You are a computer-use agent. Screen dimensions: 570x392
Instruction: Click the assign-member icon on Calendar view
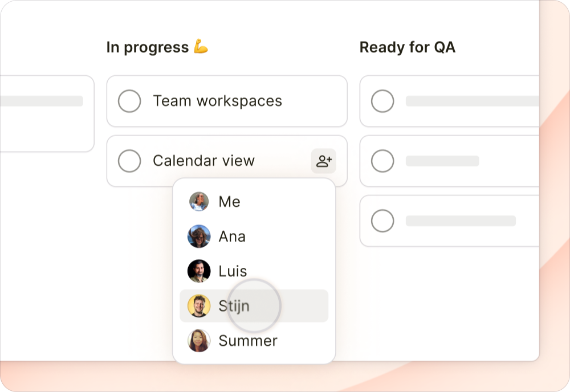324,161
